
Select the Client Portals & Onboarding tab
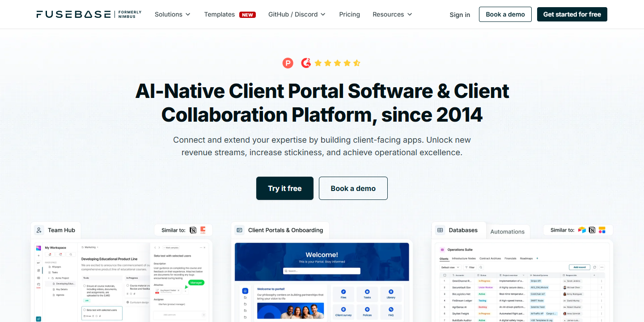coord(280,230)
